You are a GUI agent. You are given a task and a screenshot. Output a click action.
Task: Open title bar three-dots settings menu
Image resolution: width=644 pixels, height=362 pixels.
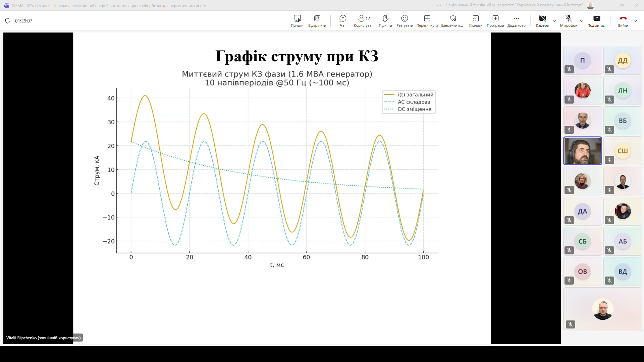439,5
